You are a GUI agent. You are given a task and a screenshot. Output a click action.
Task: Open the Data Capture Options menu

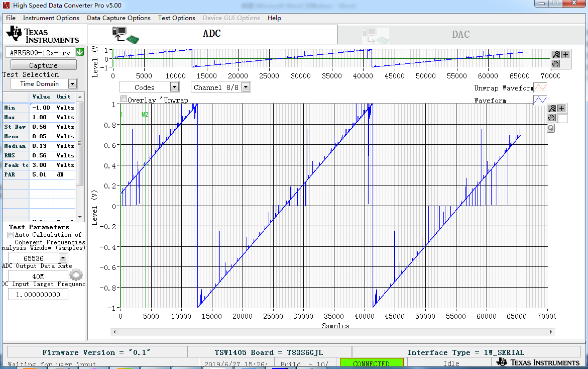coord(119,18)
